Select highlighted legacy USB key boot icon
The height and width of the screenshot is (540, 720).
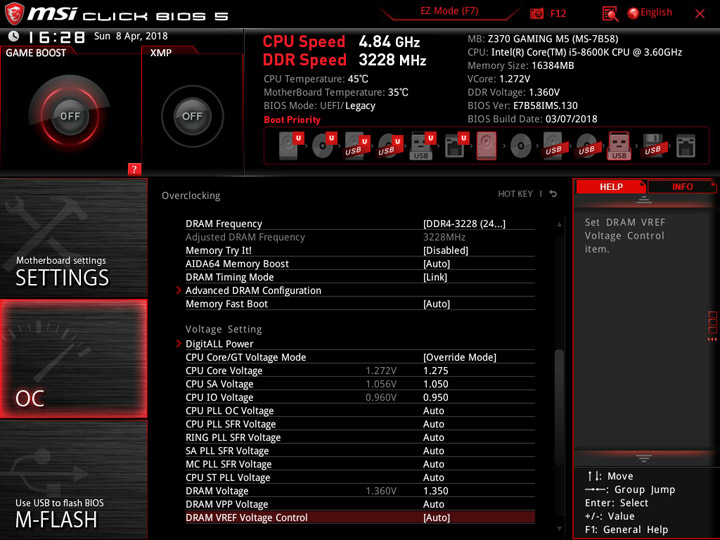(619, 146)
